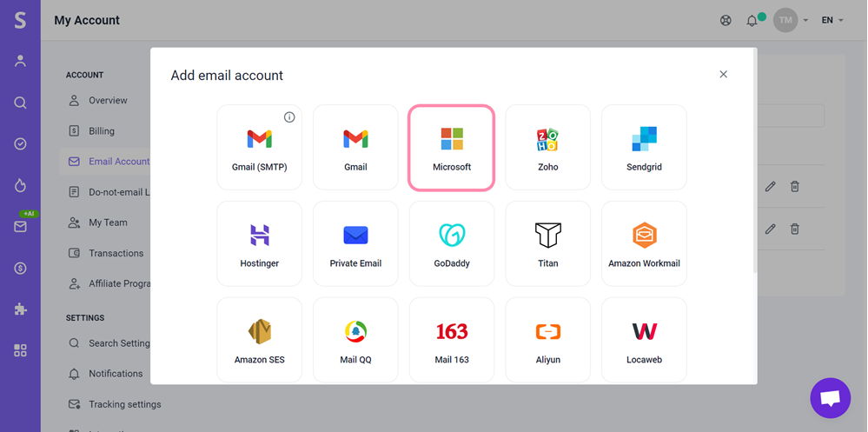Open the Email Accounts menu item
The width and height of the screenshot is (868, 432).
tap(104, 162)
